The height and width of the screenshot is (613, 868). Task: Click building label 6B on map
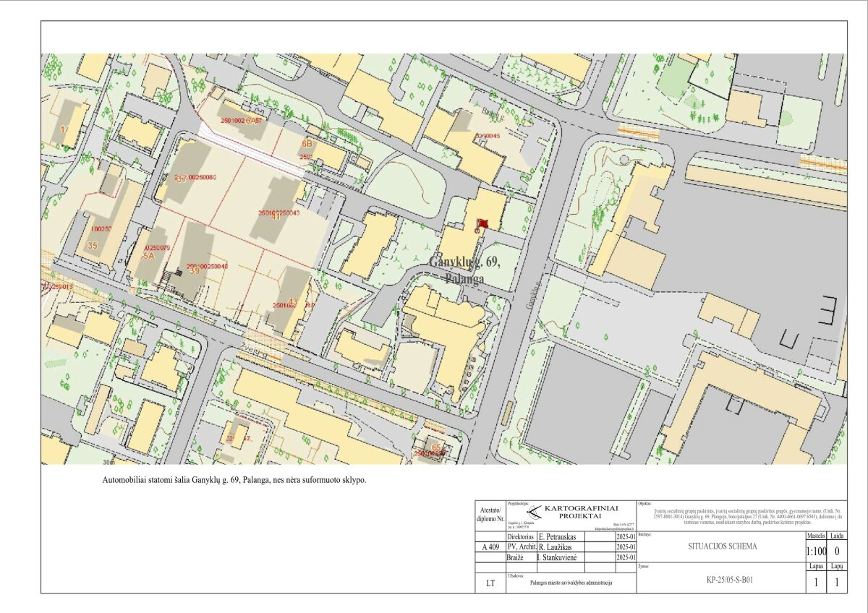point(307,144)
